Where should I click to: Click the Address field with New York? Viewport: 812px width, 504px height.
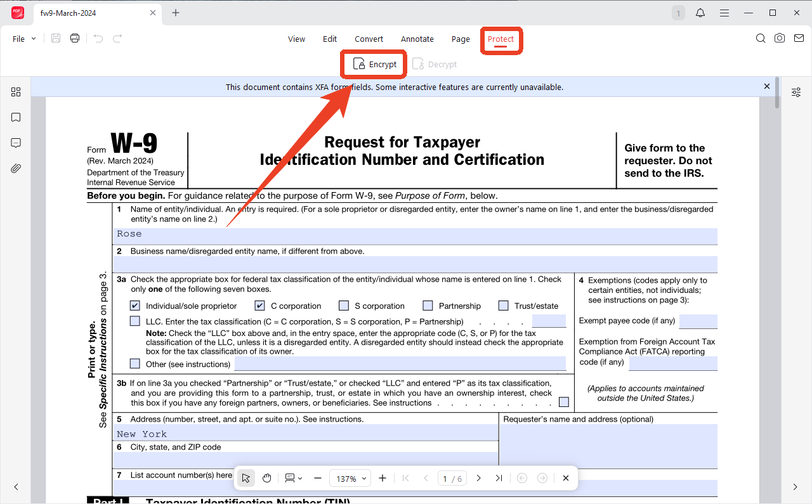click(x=305, y=433)
